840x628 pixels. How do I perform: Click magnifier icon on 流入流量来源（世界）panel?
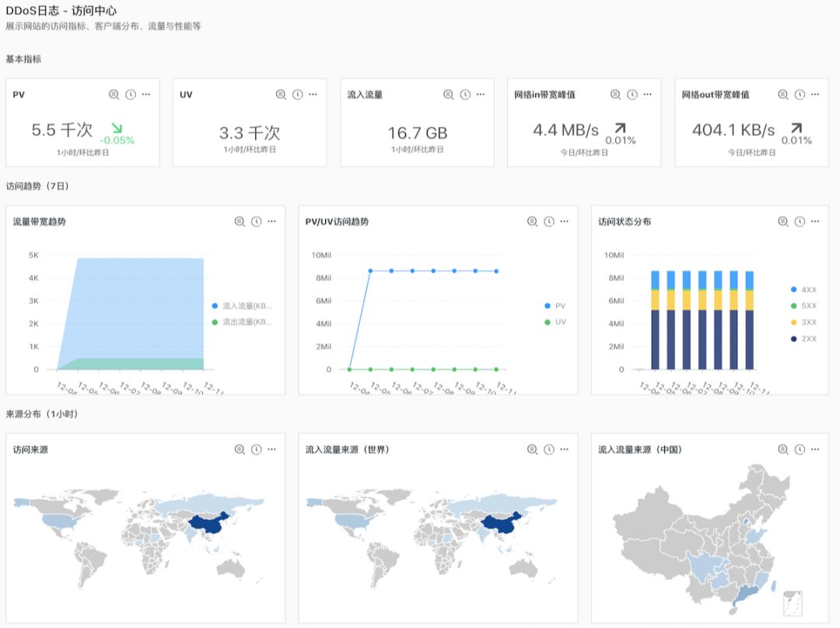pyautogui.click(x=533, y=450)
